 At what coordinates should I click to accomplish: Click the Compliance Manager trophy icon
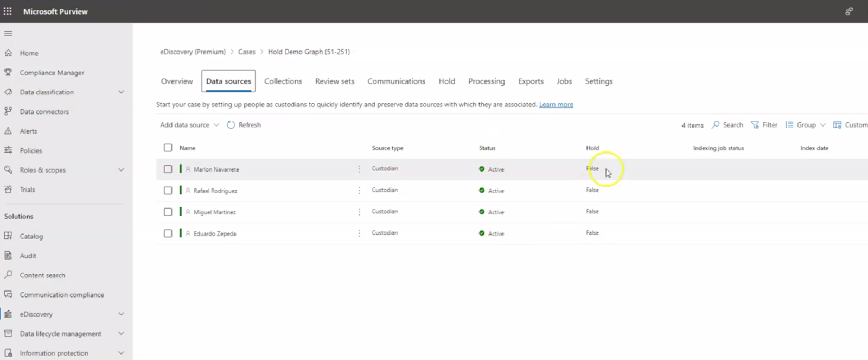(x=8, y=72)
